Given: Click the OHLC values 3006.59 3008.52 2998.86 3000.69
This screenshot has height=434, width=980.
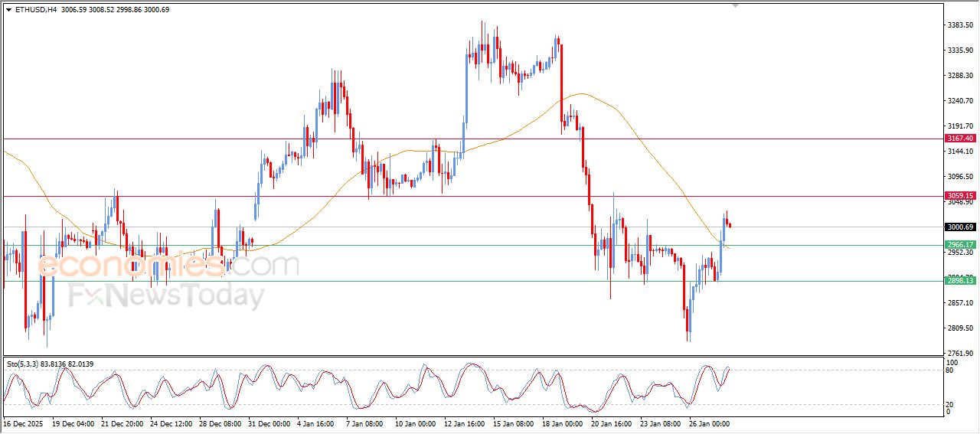Looking at the screenshot, I should [x=115, y=10].
